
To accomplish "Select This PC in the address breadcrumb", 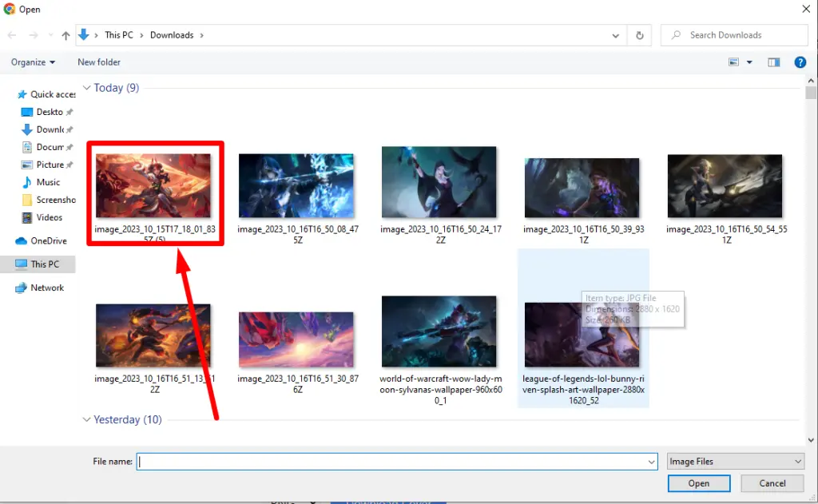I will [119, 35].
